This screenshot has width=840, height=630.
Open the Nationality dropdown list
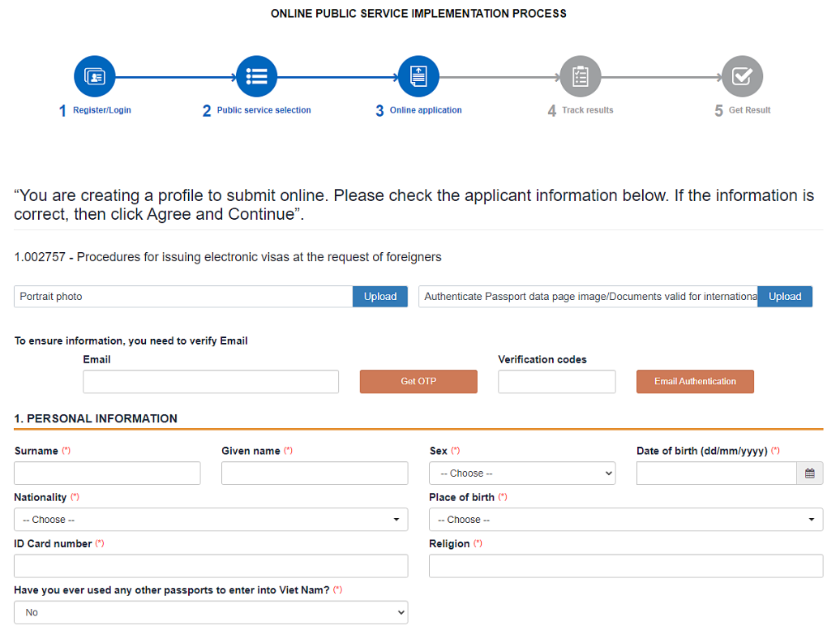click(x=211, y=520)
